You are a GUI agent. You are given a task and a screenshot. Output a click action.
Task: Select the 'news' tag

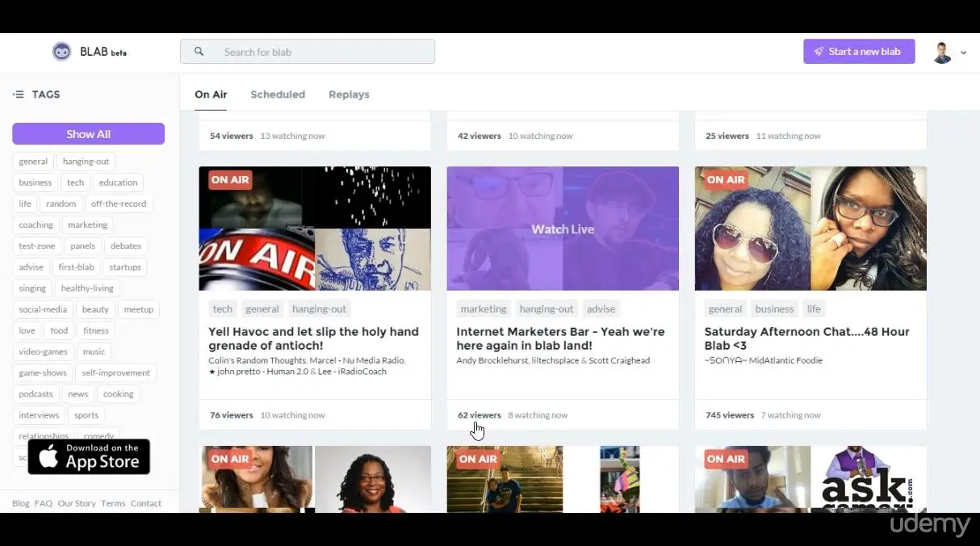click(78, 394)
